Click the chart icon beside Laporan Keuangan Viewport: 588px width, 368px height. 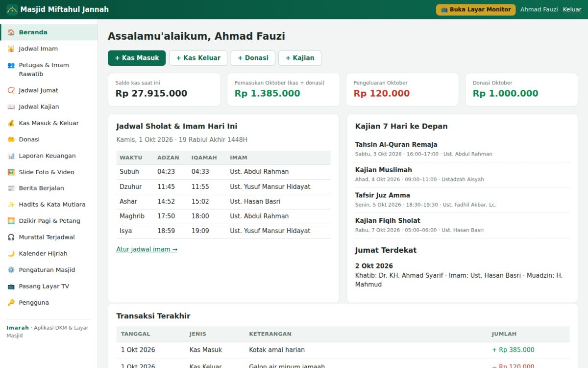tap(11, 156)
